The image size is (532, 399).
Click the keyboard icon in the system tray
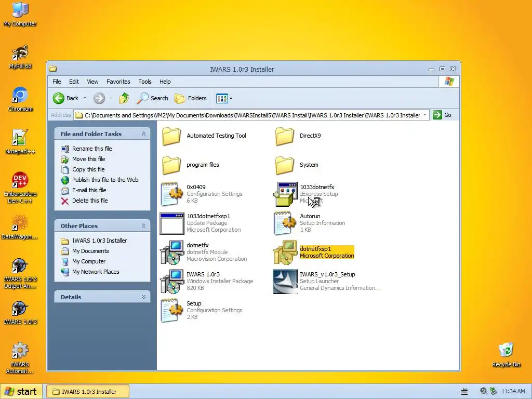point(464,392)
